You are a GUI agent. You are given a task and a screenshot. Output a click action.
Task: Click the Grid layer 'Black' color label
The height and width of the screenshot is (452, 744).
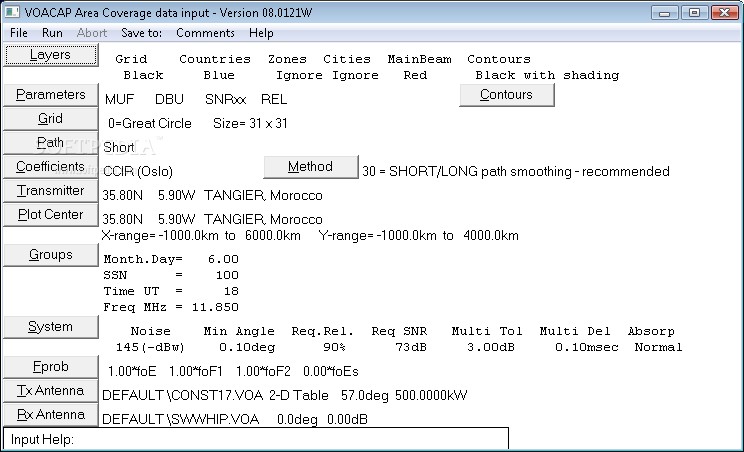tap(143, 75)
